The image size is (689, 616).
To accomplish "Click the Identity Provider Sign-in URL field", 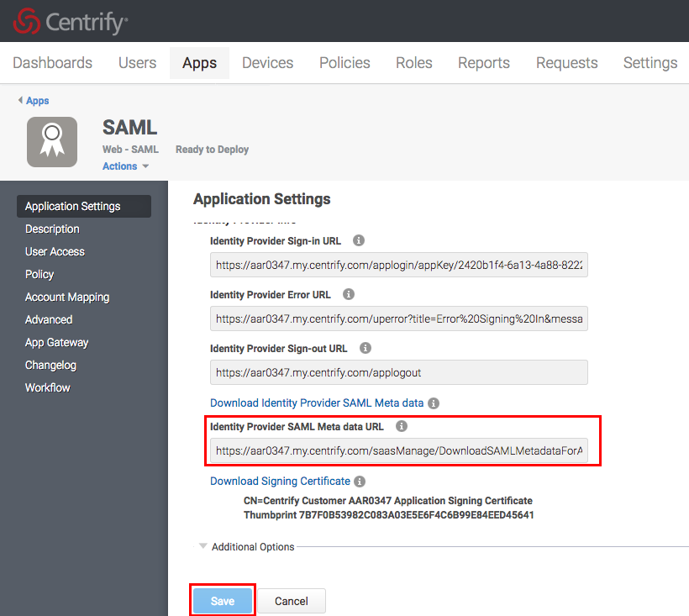I will tap(399, 265).
